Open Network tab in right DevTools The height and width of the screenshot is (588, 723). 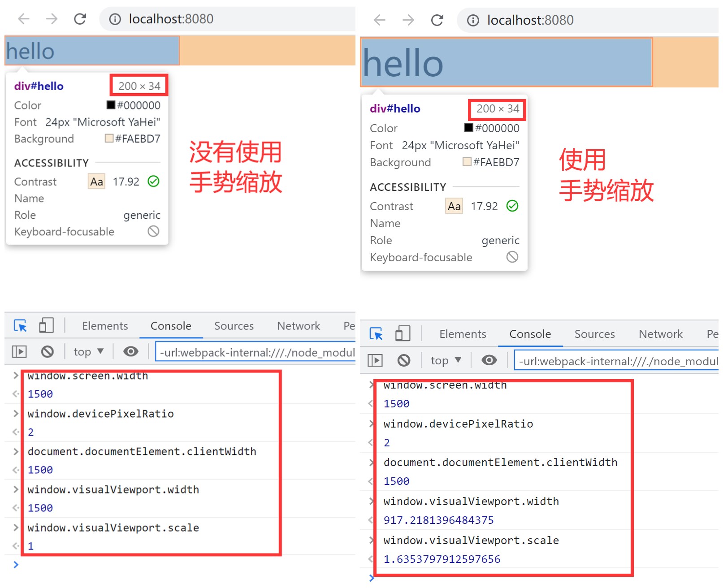pos(661,334)
